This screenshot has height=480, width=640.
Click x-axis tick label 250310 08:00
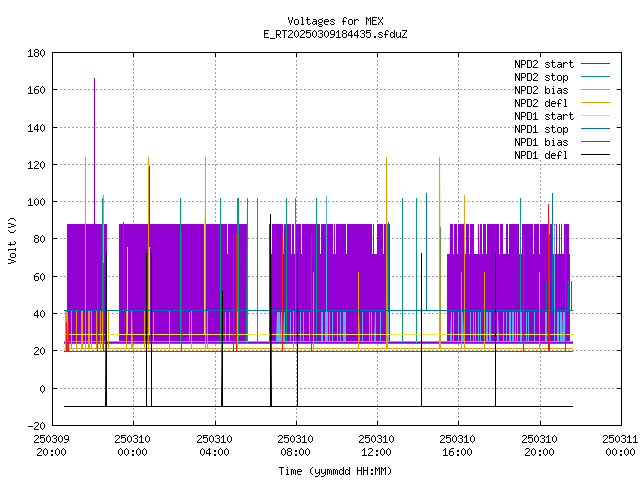(x=296, y=446)
